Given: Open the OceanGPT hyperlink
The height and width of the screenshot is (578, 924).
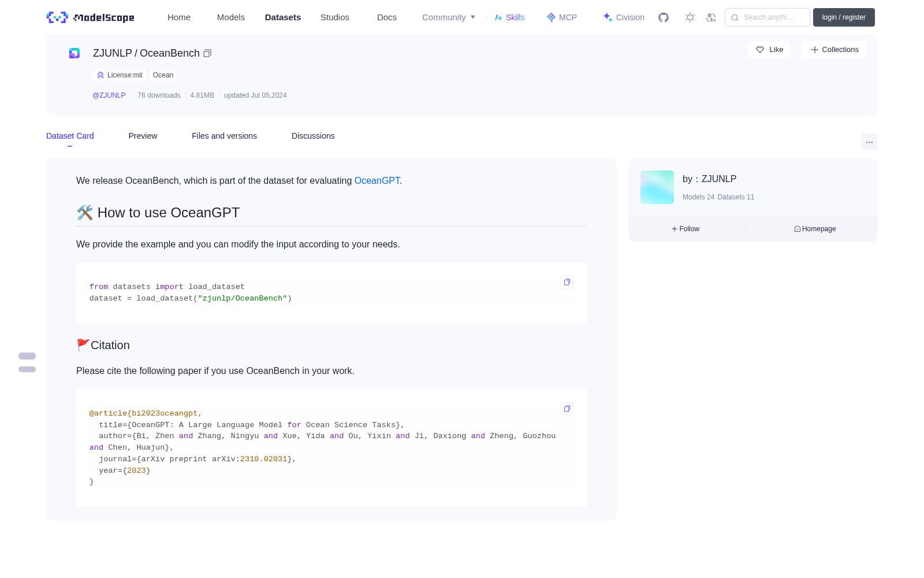Looking at the screenshot, I should pyautogui.click(x=377, y=180).
